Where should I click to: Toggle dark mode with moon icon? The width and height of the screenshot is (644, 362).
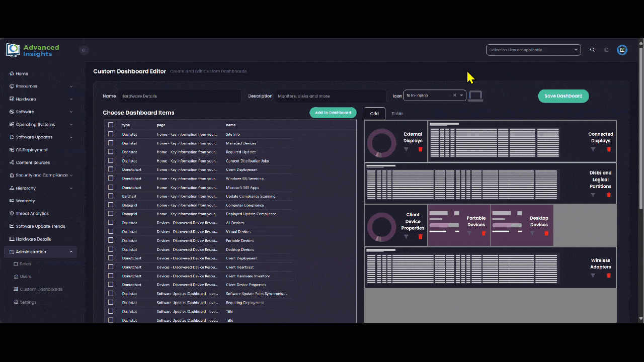606,50
